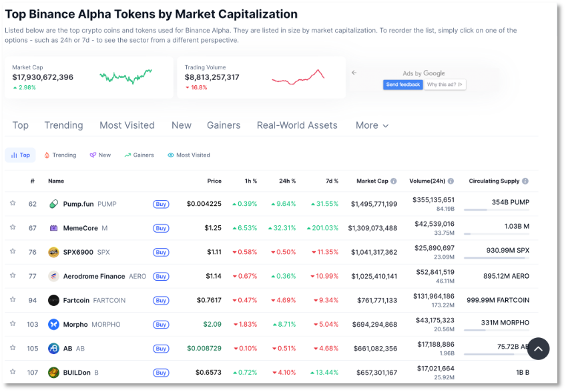Switch to the Real-World Assets tab
The width and height of the screenshot is (566, 392).
coord(296,125)
